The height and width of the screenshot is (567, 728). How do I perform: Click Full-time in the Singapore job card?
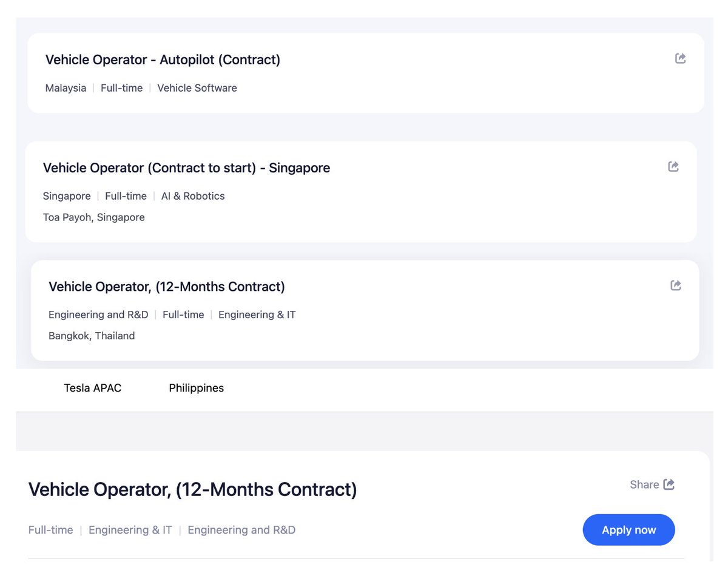(x=126, y=196)
